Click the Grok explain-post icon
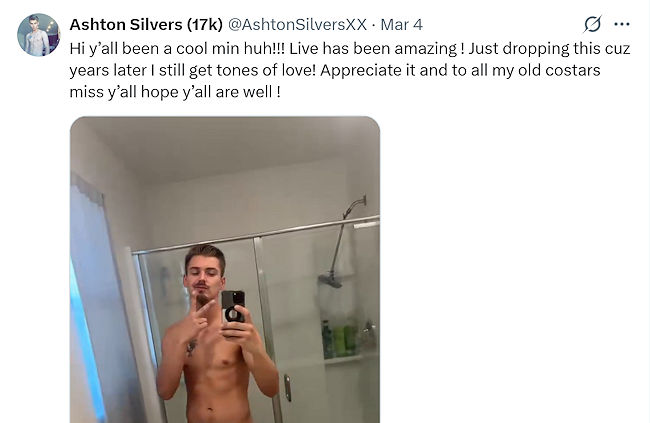The image size is (650, 423). click(x=593, y=24)
